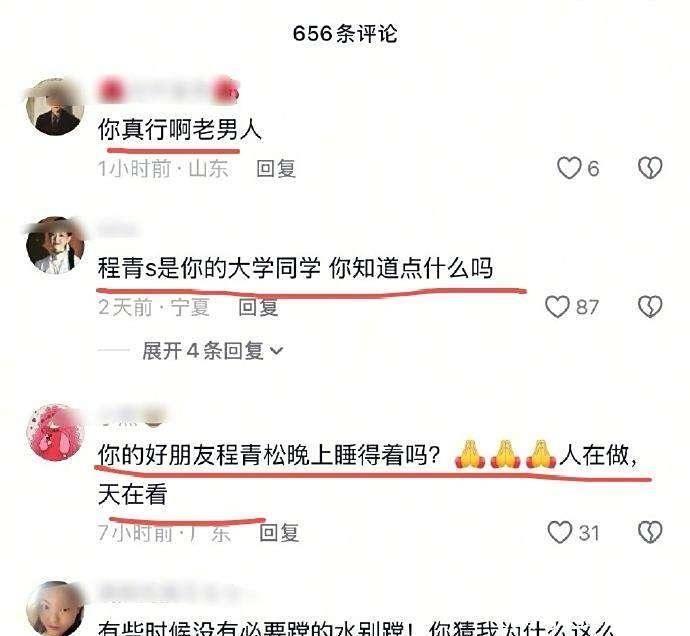Viewport: 690px width, 636px height.
Task: Select the comment text '你真行啊老男人'
Action: 180,130
